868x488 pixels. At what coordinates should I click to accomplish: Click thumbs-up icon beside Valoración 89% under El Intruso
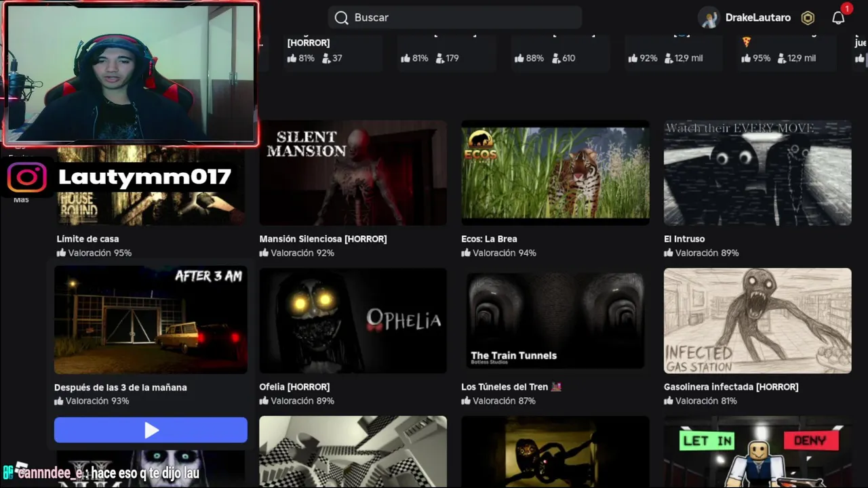pyautogui.click(x=669, y=253)
